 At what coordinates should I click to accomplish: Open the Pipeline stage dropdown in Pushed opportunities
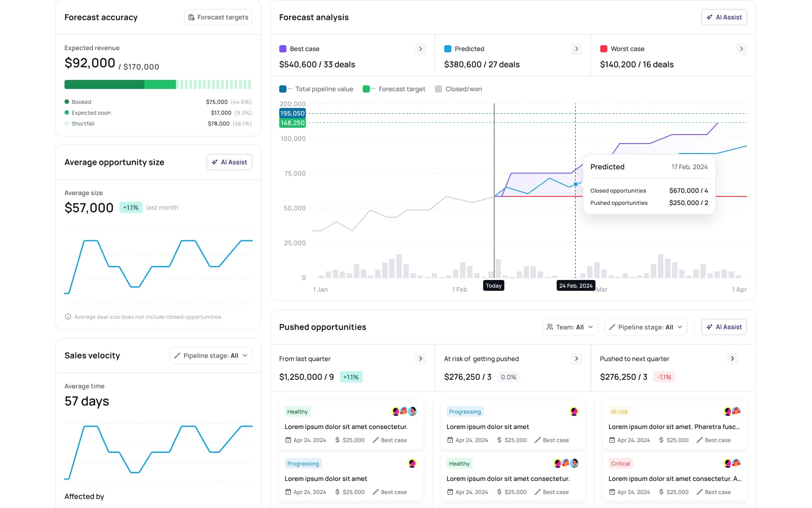(x=646, y=327)
